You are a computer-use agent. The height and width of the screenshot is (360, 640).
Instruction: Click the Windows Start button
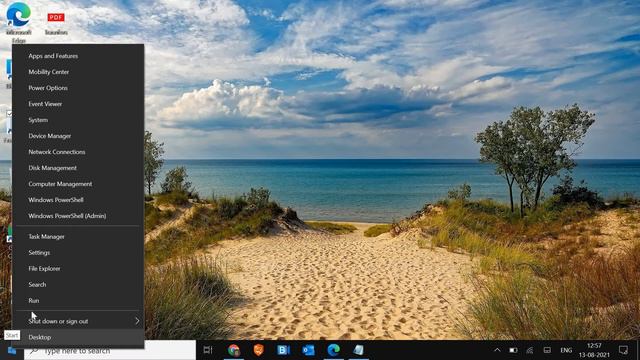point(11,350)
